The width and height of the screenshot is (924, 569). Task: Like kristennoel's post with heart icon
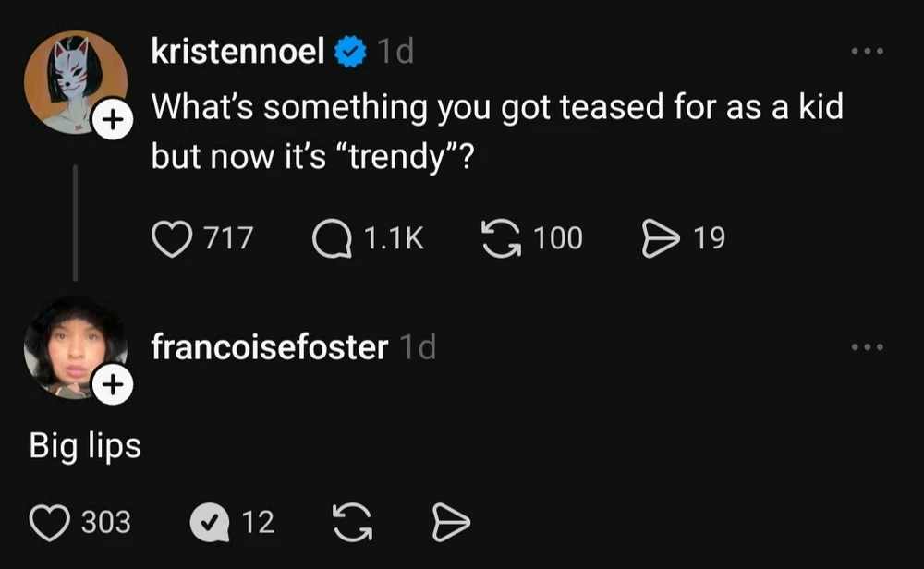170,239
